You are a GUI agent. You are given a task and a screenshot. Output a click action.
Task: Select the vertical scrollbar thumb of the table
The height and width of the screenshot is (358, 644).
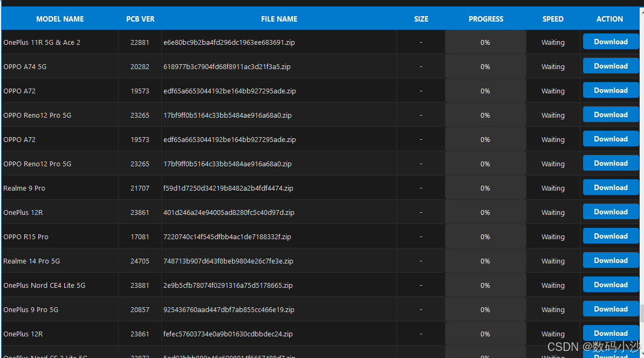coord(641,313)
